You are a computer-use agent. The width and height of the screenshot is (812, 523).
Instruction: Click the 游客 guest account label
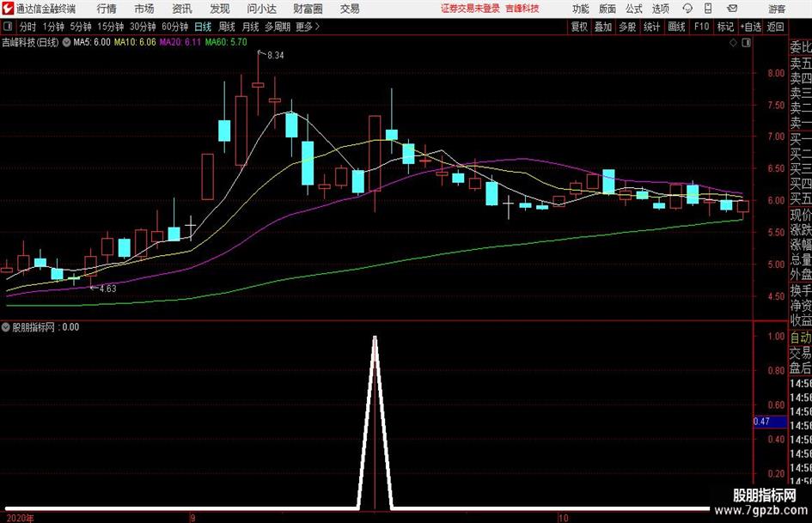click(777, 9)
